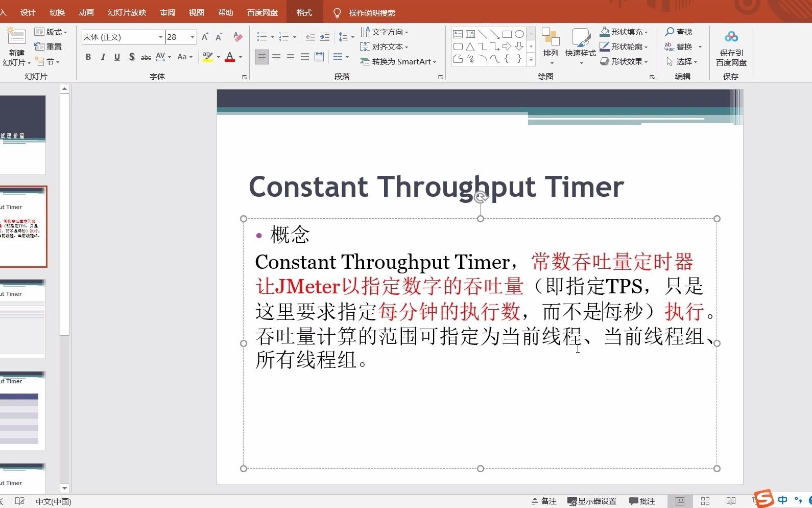Open font color dropdown arrow
This screenshot has width=812, height=508.
241,57
